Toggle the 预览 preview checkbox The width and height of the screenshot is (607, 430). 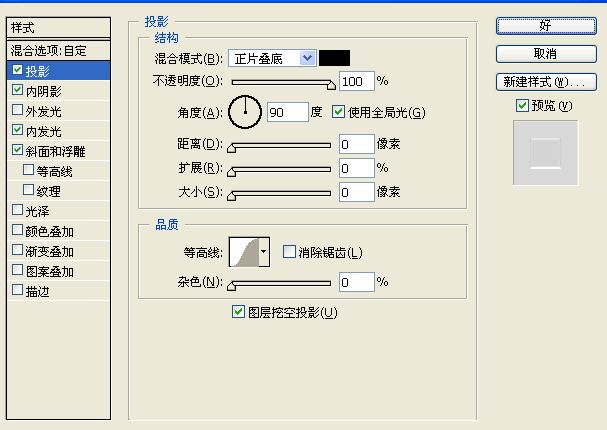[x=522, y=105]
